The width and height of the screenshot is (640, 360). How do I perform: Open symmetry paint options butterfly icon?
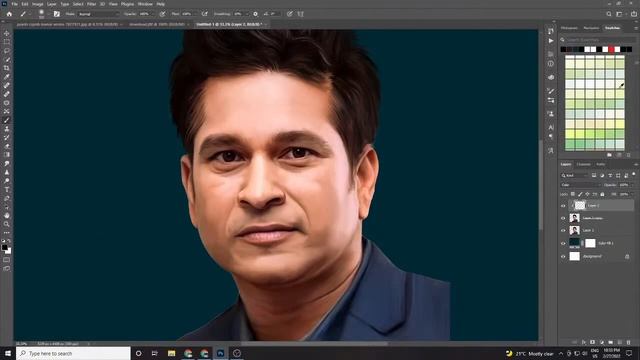coord(300,14)
